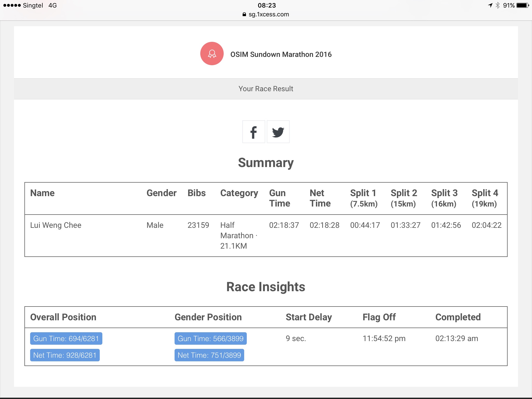Screen dimensions: 532x399
Task: Tap the battery icon in status bar
Action: tap(523, 5)
